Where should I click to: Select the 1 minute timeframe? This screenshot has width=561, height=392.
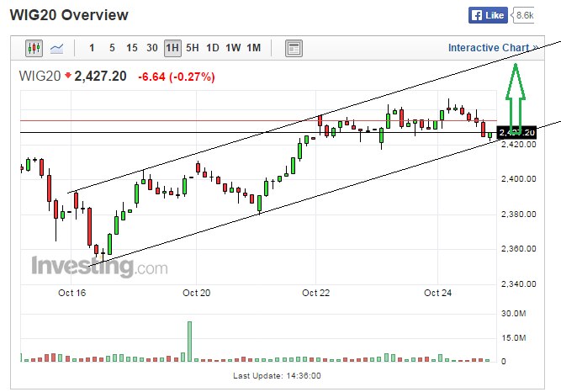pyautogui.click(x=92, y=48)
